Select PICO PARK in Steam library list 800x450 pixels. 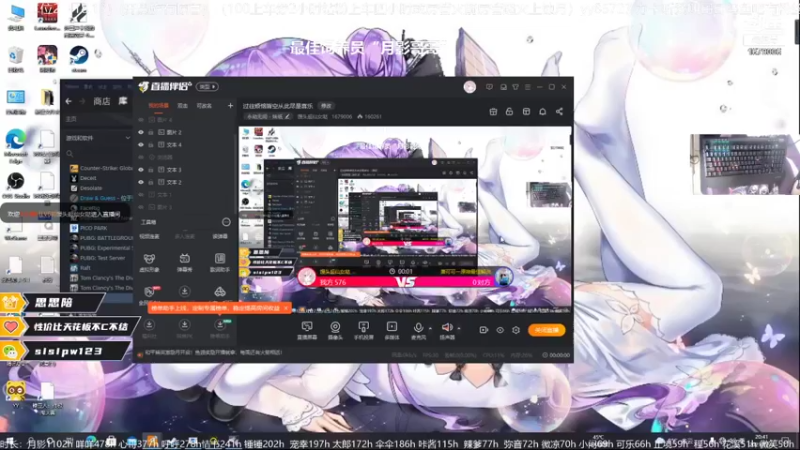[101, 228]
